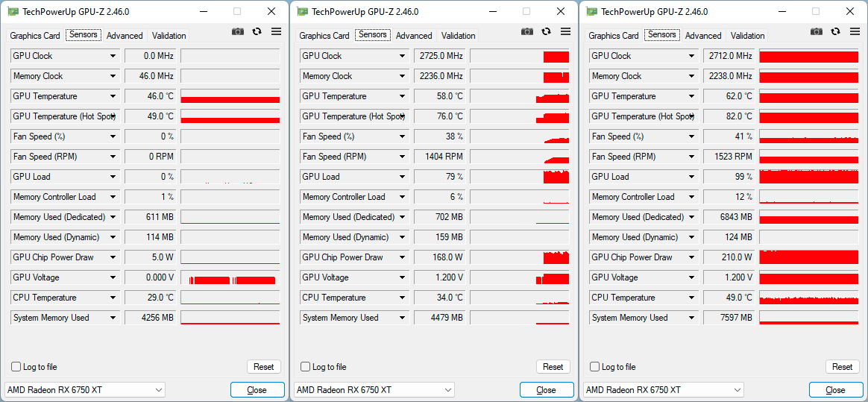Viewport: 868px width, 402px height.
Task: Check Log to file in window showing 2712.0 MHz
Action: (595, 367)
